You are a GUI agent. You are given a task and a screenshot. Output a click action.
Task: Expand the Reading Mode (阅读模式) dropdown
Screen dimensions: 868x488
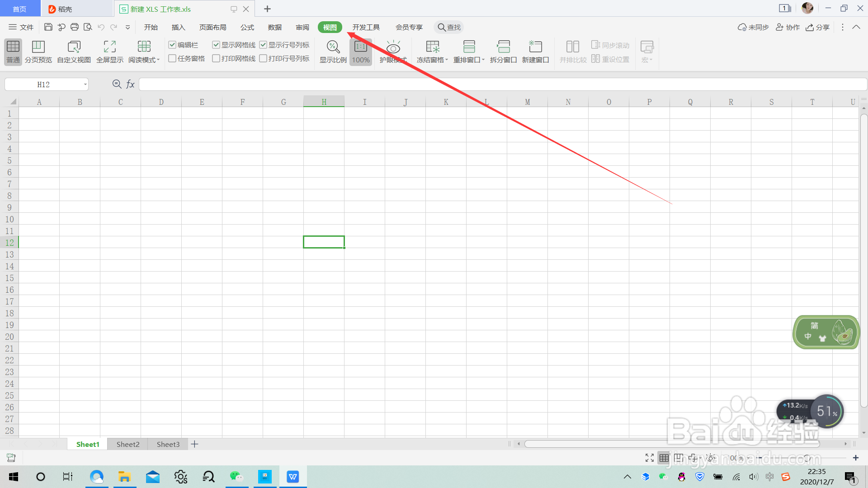[158, 60]
